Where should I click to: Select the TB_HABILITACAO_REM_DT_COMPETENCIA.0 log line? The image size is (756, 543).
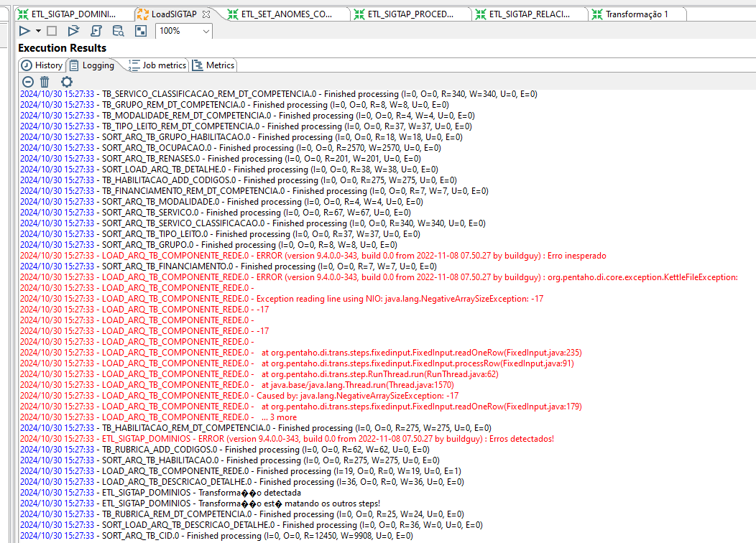tap(256, 428)
